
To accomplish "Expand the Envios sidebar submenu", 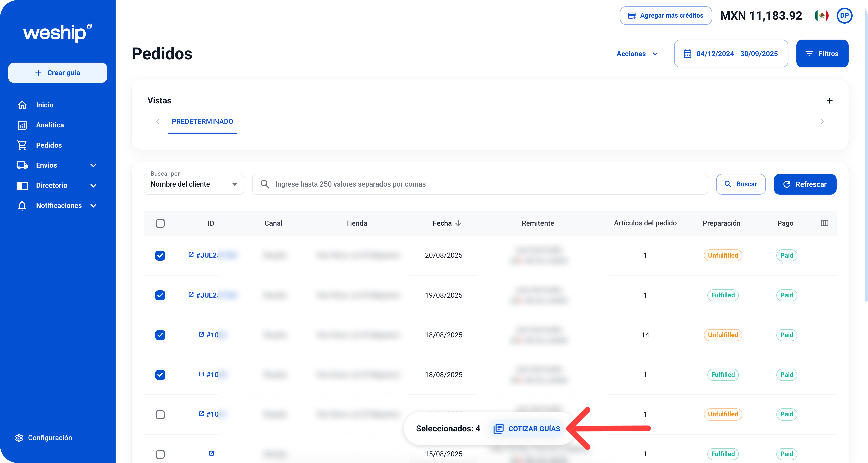I will click(x=93, y=165).
